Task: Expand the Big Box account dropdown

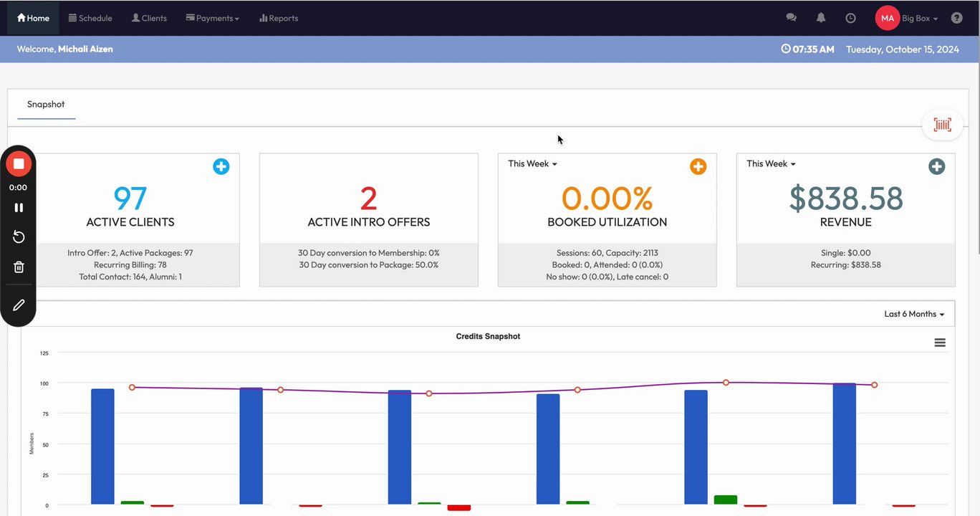Action: pyautogui.click(x=920, y=18)
